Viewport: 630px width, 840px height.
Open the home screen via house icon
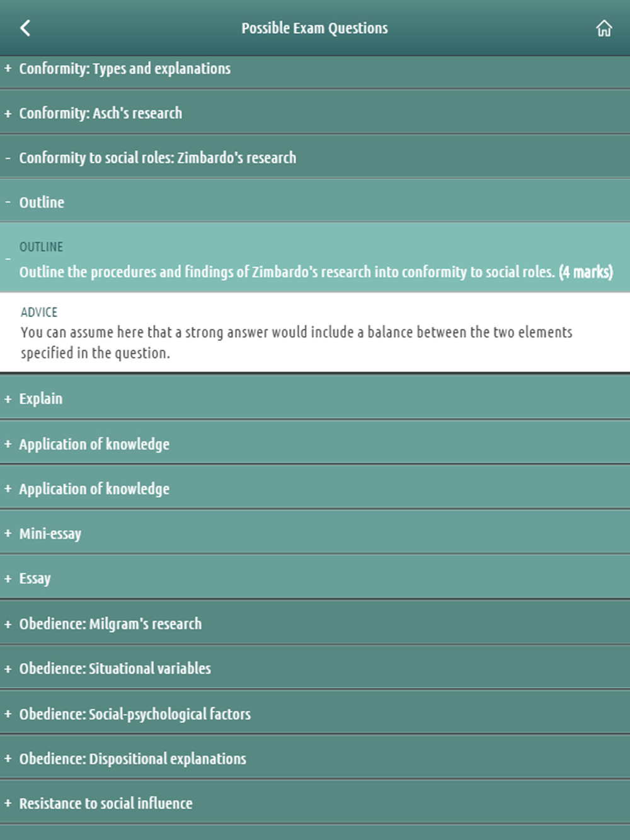[604, 28]
